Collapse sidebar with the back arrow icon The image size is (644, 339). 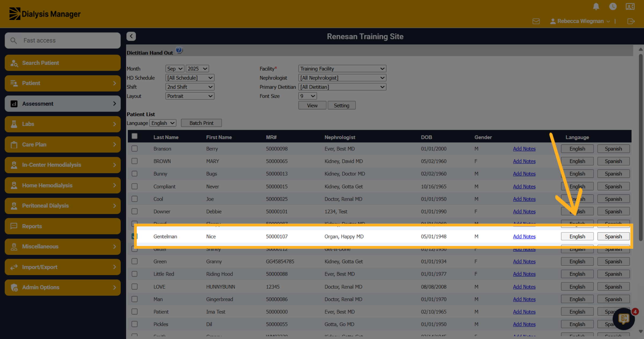pos(131,36)
